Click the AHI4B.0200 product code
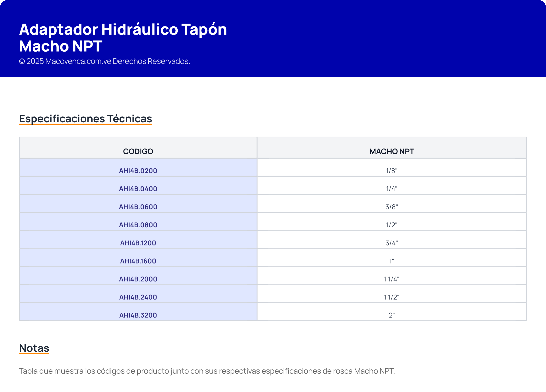This screenshot has width=546, height=392. [138, 171]
